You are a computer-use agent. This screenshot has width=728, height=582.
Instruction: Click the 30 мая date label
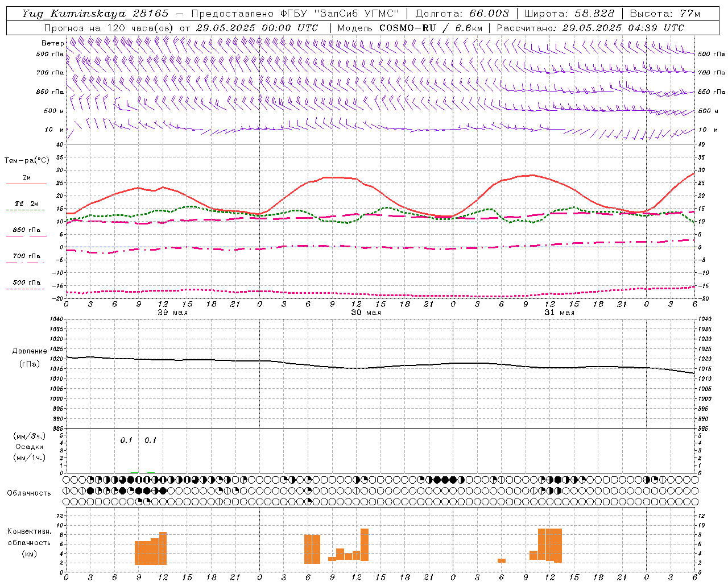[366, 313]
